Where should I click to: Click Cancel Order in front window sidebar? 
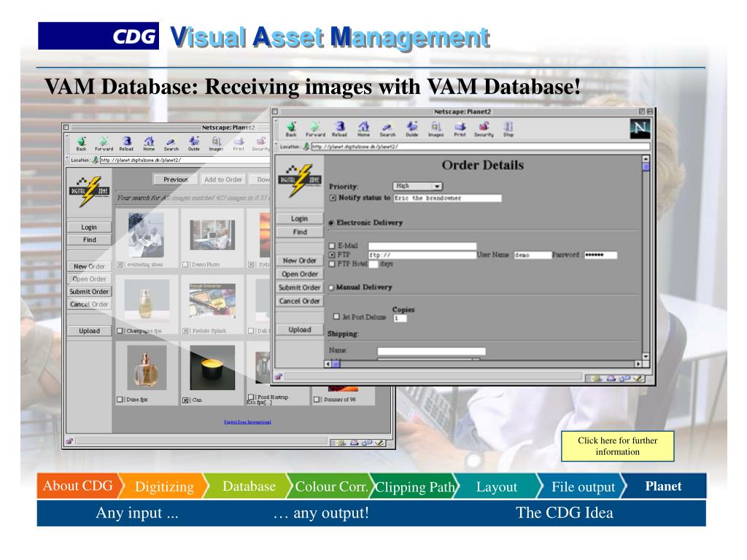(300, 301)
